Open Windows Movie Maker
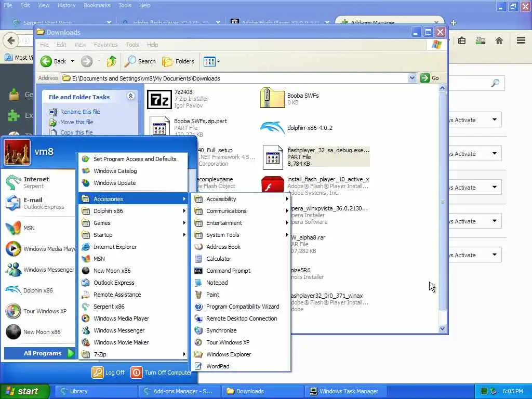 coord(134,342)
